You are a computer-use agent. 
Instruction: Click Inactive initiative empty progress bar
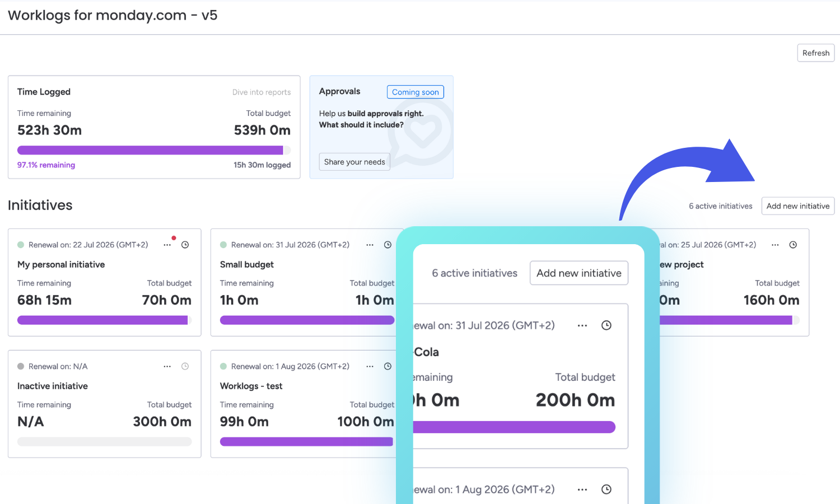[x=105, y=442]
